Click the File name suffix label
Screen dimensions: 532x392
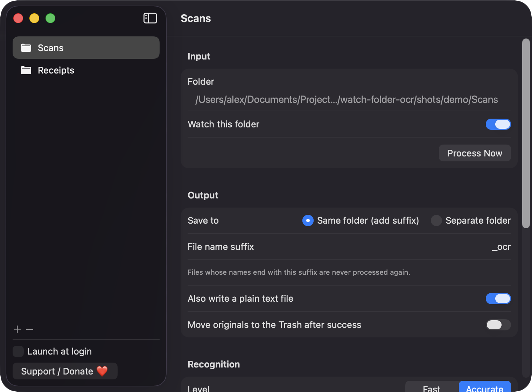tap(221, 247)
